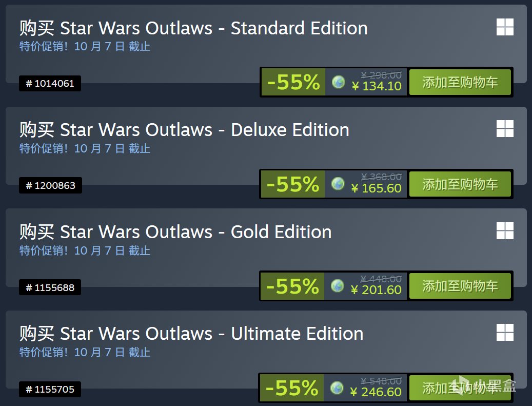Screen dimensions: 532x406
Task: Click package ID tag #1155705
Action: tap(50, 390)
